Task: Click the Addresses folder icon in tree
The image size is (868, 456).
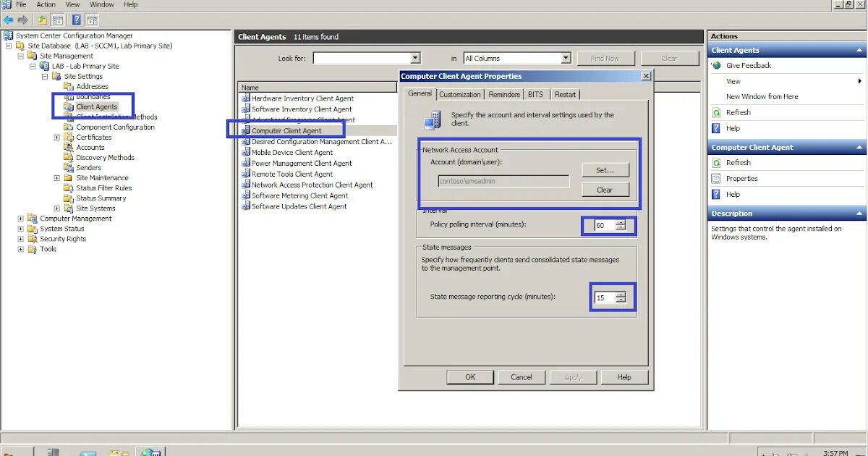Action: [x=69, y=86]
